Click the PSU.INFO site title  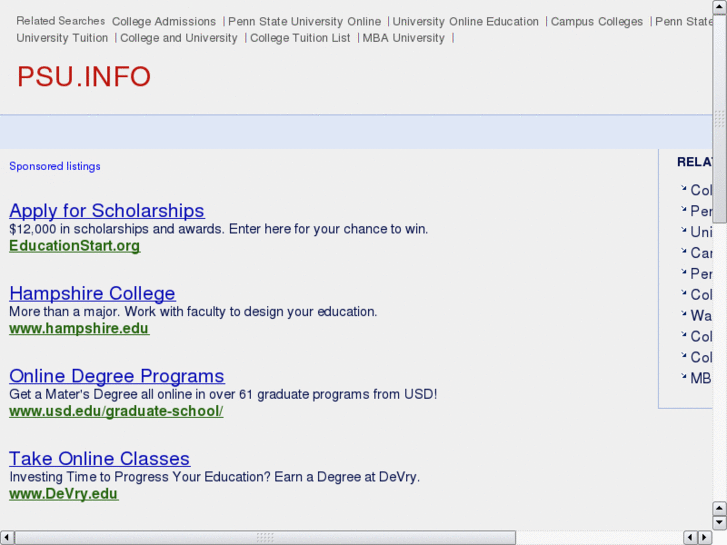84,77
